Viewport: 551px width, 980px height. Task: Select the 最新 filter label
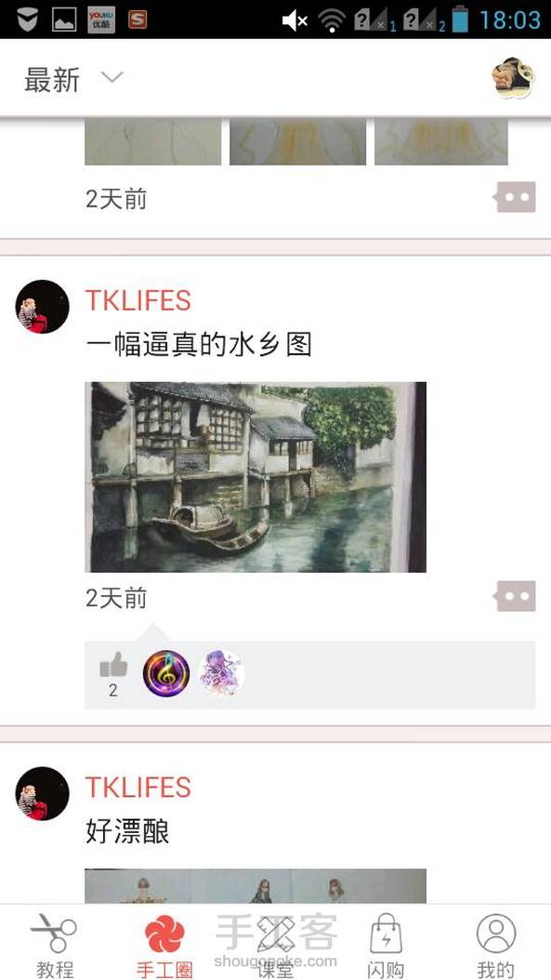tap(52, 80)
